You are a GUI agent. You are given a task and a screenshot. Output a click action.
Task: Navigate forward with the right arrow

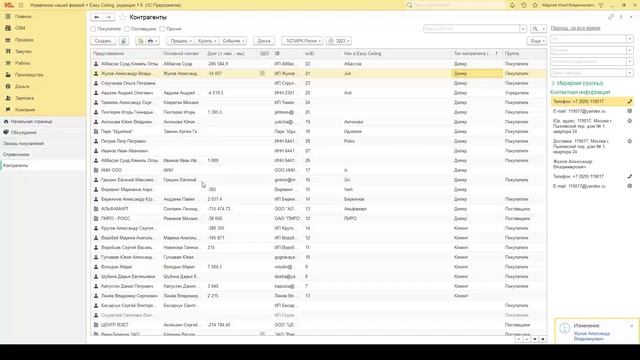tap(108, 17)
